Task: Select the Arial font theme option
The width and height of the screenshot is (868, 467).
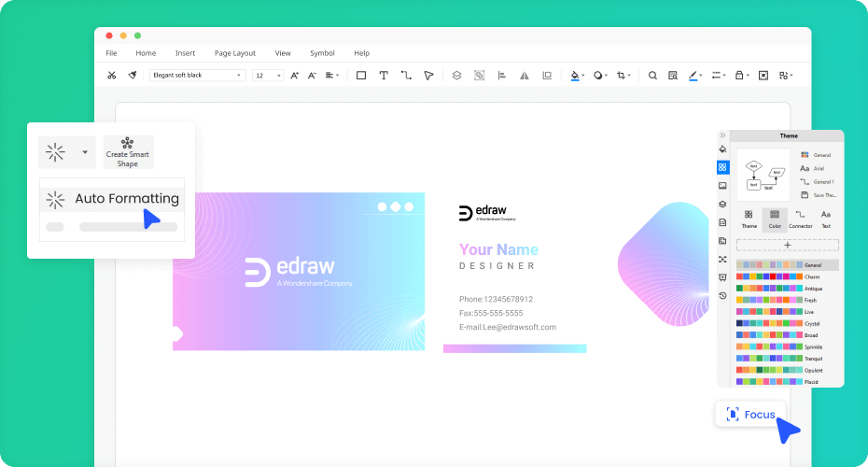Action: [813, 168]
